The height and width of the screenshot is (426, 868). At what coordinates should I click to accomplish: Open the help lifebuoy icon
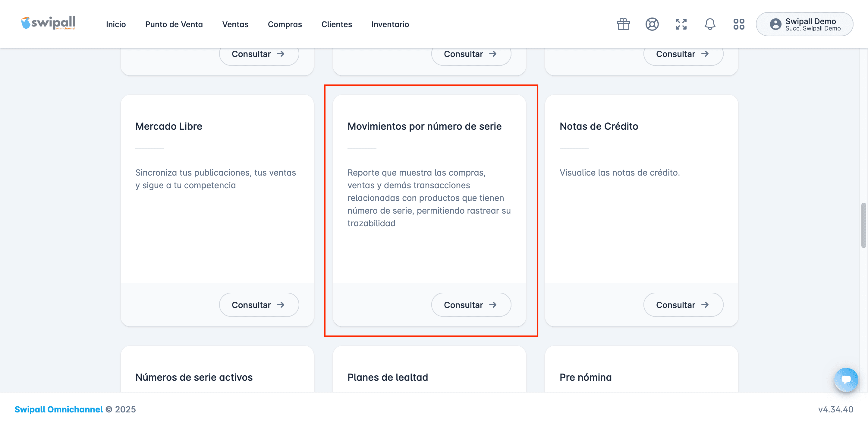[652, 24]
